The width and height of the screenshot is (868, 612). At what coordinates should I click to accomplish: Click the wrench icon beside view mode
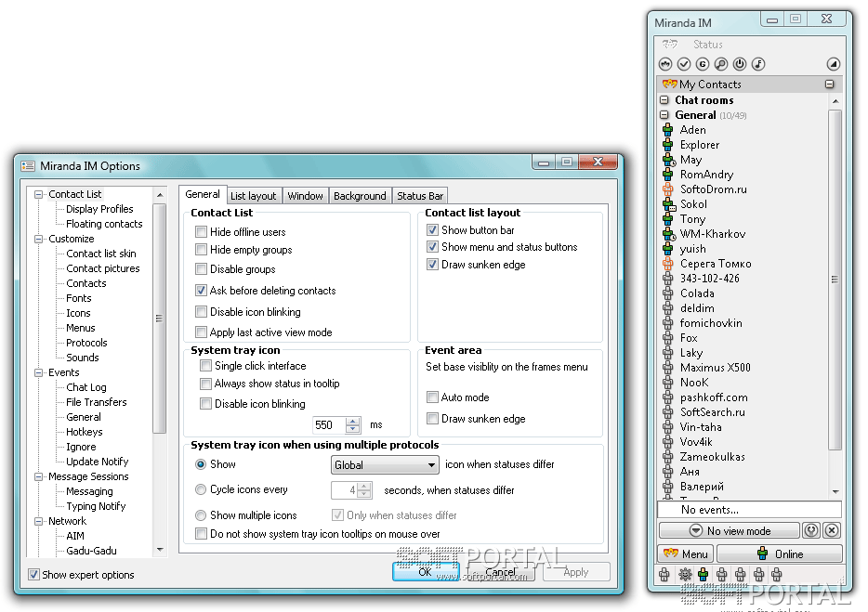[811, 530]
